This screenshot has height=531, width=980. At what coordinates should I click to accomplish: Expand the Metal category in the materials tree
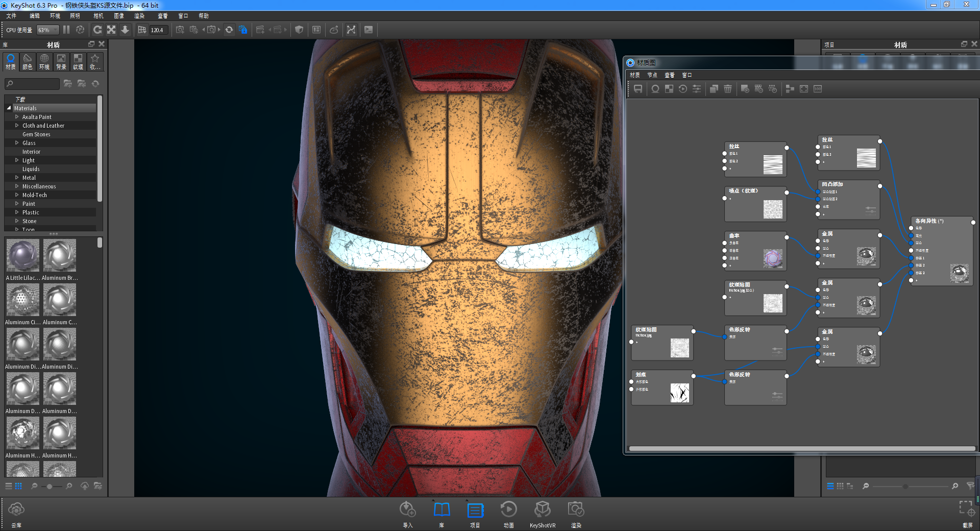[16, 177]
